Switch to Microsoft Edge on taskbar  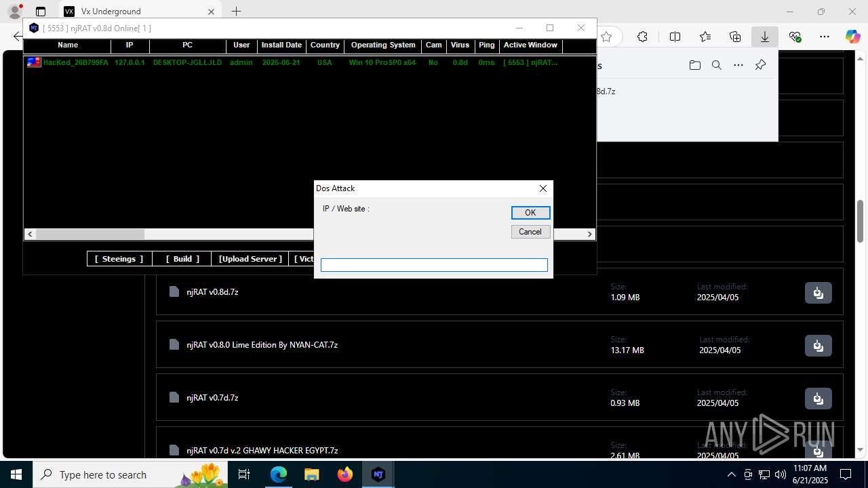coord(279,474)
